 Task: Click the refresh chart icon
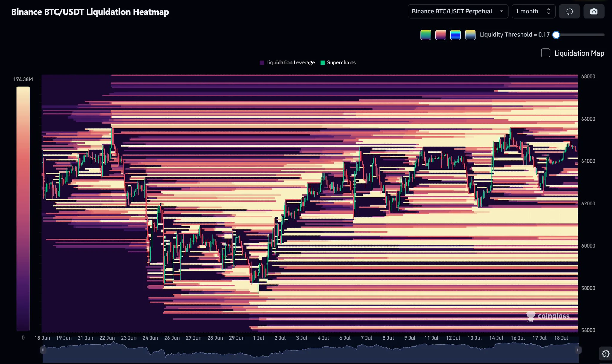pos(569,11)
